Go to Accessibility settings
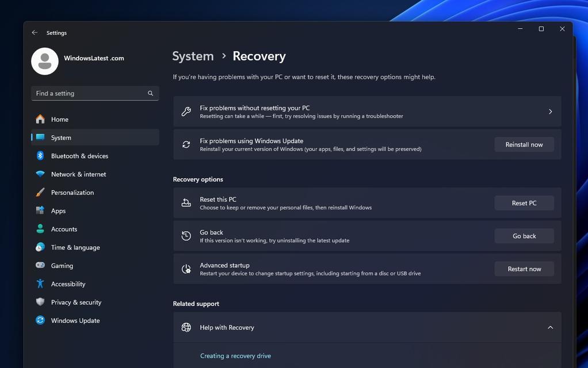 pos(96,284)
